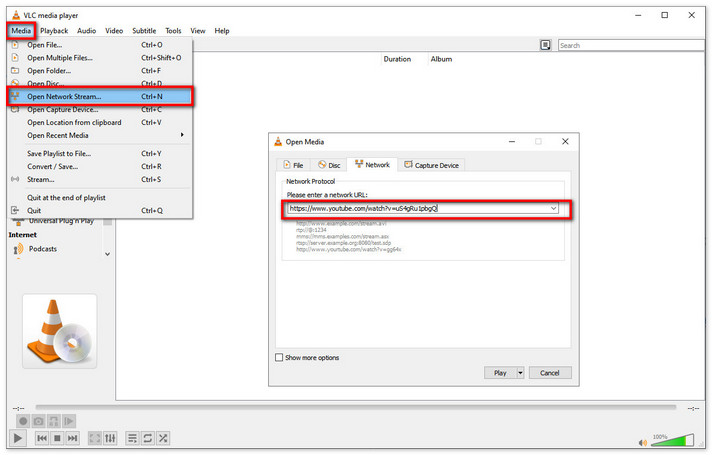Stop playback with the stop button

click(57, 438)
